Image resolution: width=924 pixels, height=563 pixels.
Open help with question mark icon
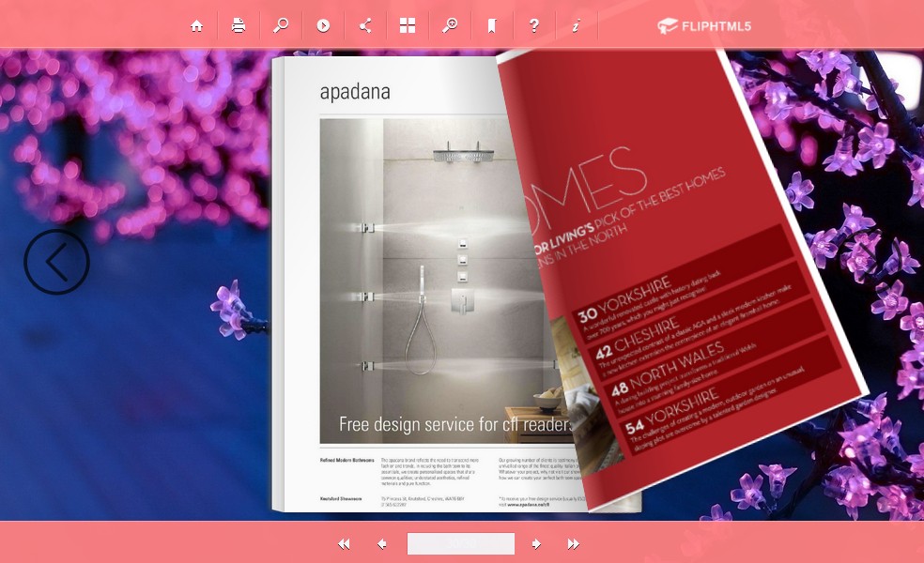533,26
